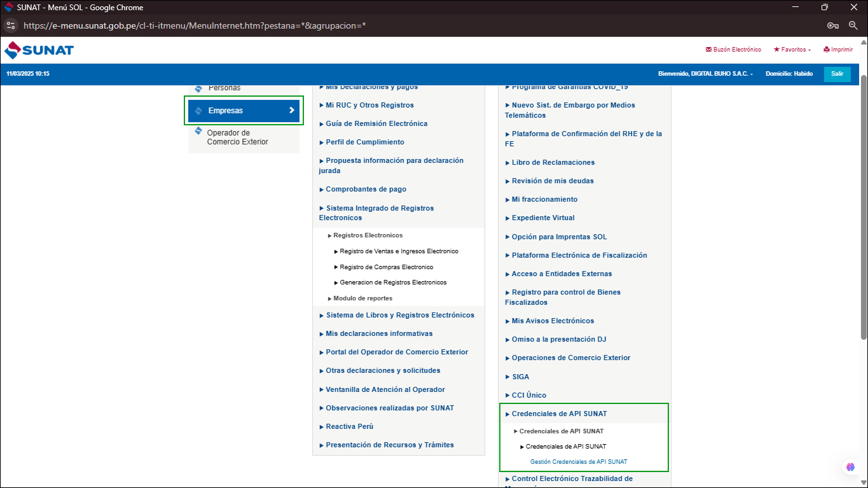Click the zoom magnifier icon in address bar
The image size is (868, 488).
point(853,25)
